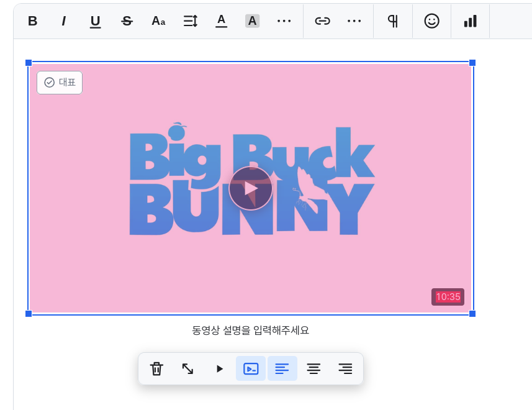532x410 pixels.
Task: Align the video to the left
Action: (x=282, y=368)
